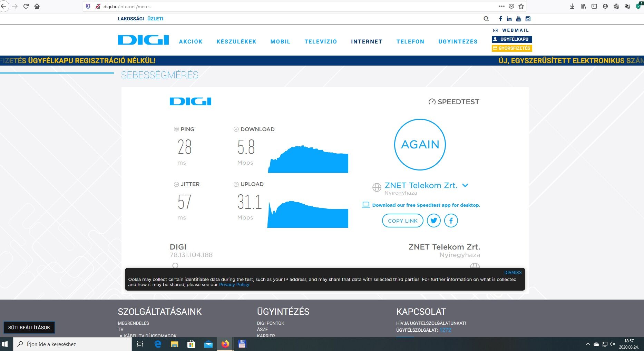Run the speed test AGAIN

tap(420, 145)
